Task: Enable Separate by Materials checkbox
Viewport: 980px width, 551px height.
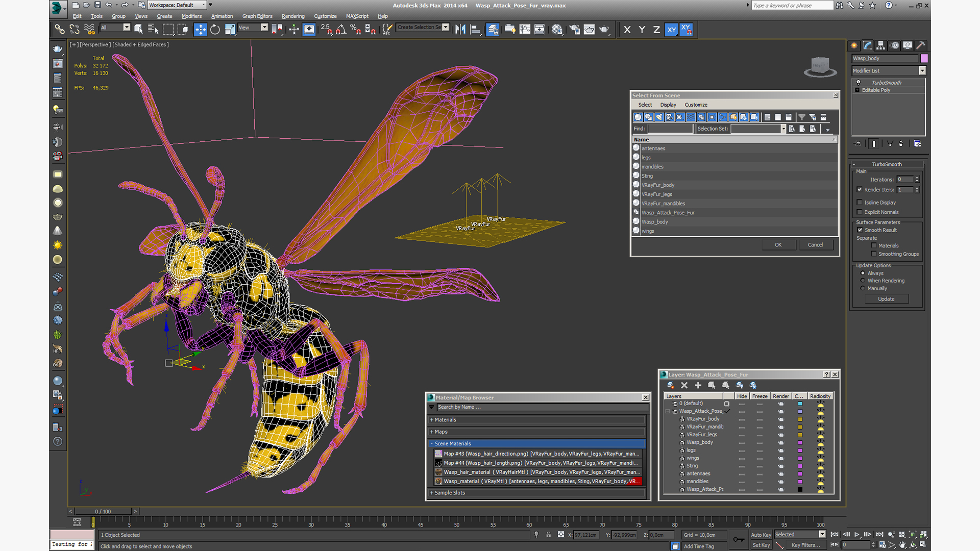Action: point(874,246)
